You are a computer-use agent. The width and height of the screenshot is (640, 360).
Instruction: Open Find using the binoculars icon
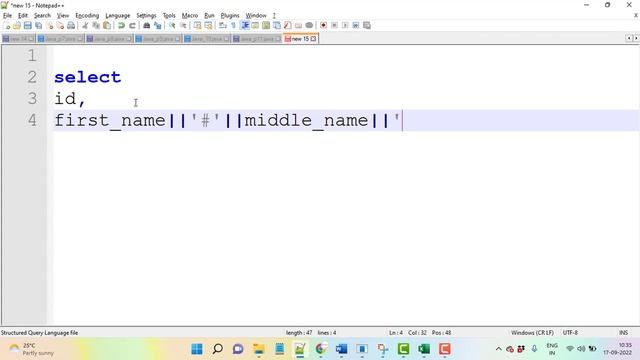pyautogui.click(x=147, y=25)
